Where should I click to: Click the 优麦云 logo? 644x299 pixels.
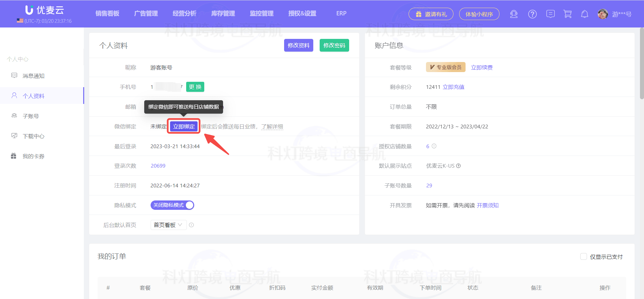(45, 10)
